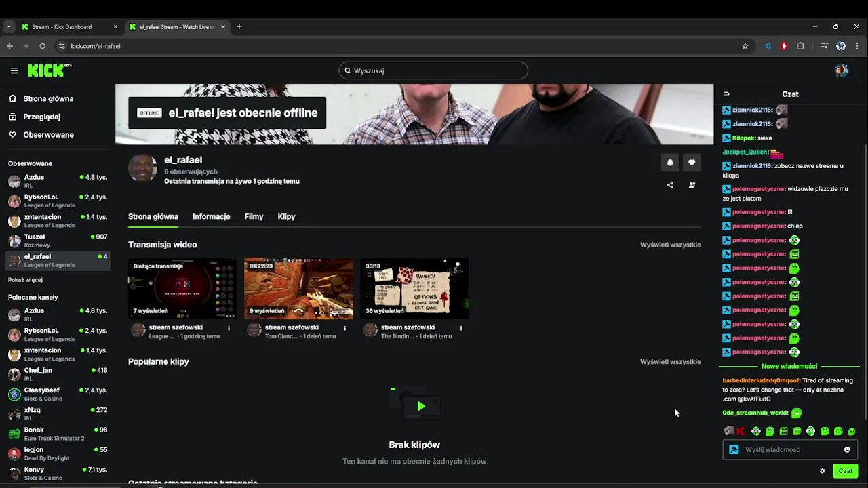
Task: Open chat settings gear icon
Action: pos(822,471)
